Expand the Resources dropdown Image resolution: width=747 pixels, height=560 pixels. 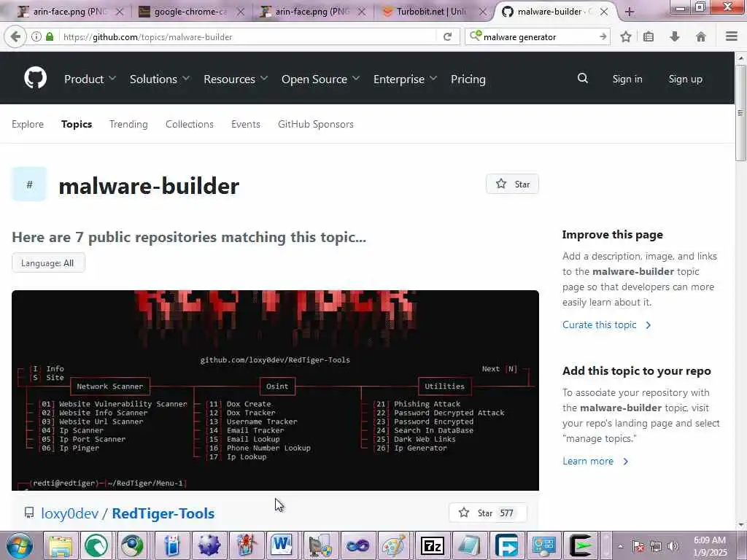(236, 79)
